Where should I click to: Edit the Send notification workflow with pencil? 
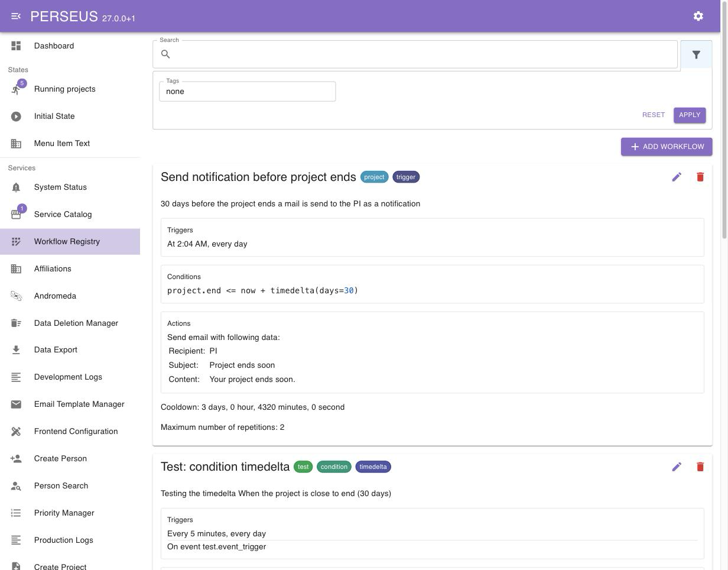677,177
